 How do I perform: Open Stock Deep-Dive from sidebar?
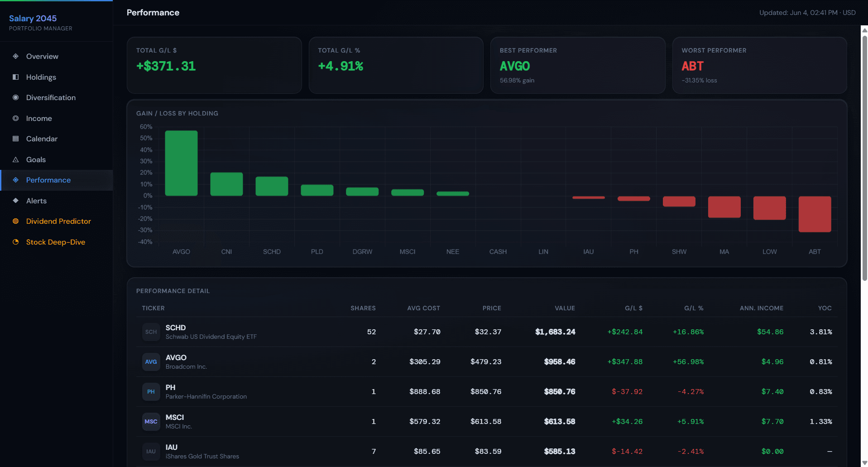point(57,242)
